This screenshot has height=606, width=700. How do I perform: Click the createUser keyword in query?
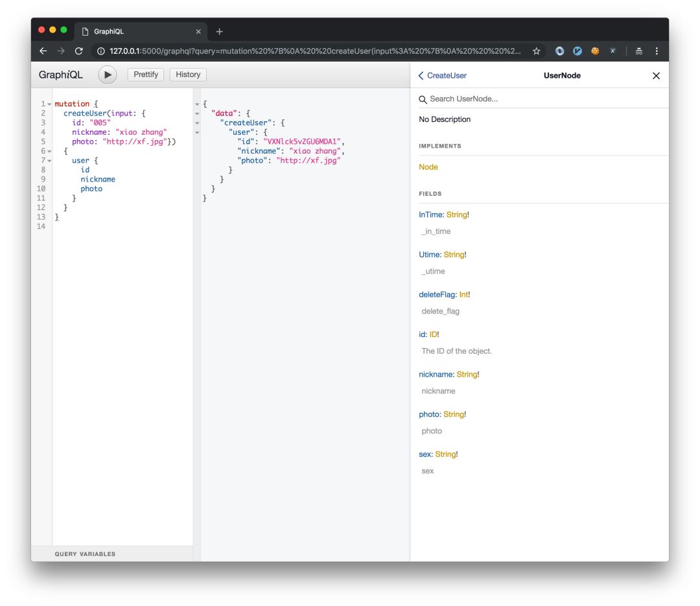[x=85, y=113]
